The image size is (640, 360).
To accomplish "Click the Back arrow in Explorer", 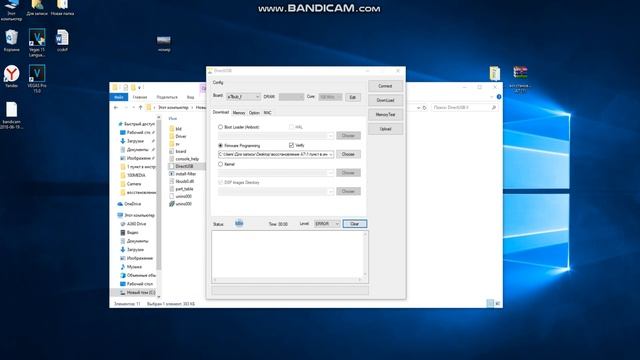I will pyautogui.click(x=116, y=107).
